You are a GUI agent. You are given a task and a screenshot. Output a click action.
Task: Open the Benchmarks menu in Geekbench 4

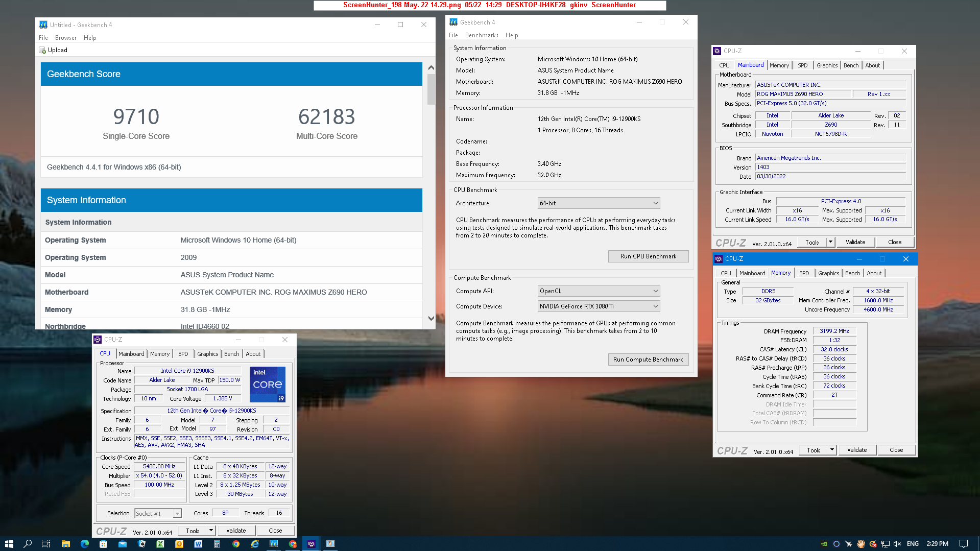pyautogui.click(x=482, y=35)
